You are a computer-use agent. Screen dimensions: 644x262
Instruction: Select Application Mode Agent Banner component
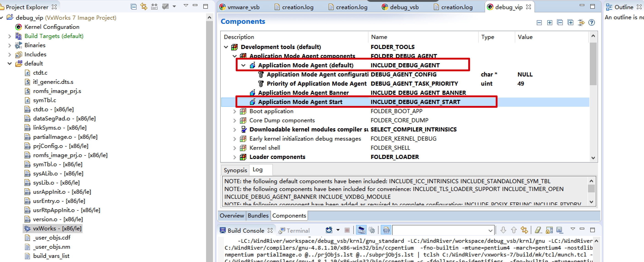point(303,93)
